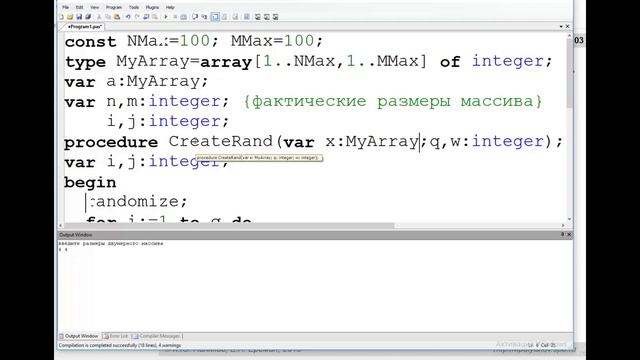The width and height of the screenshot is (640, 360).
Task: Pin the Output Window panel
Action: (x=562, y=234)
